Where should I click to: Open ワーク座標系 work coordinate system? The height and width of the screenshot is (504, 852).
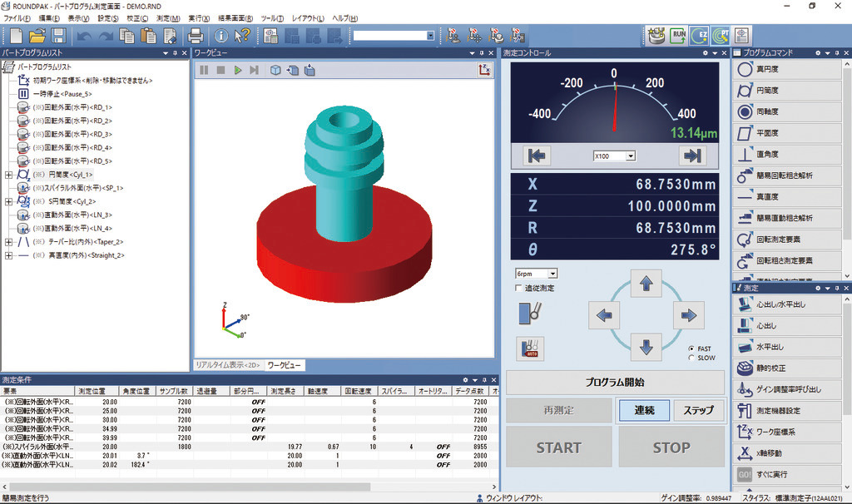787,432
